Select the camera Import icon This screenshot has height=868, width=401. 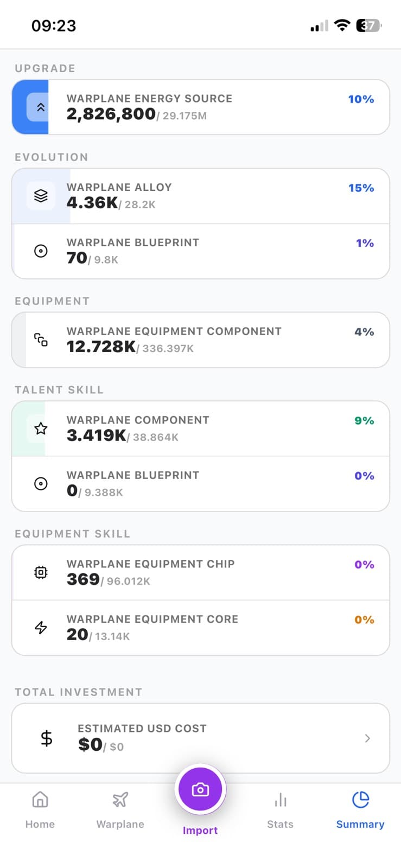point(200,790)
